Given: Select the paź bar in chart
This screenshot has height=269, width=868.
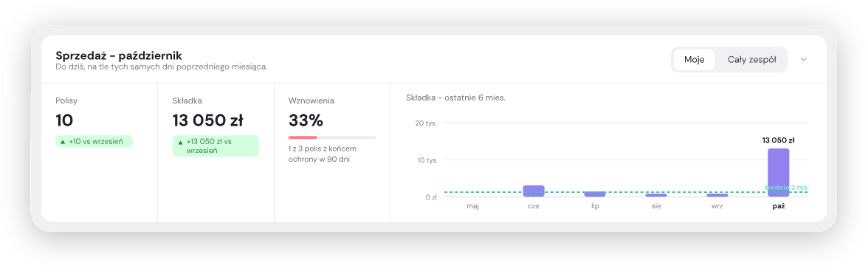Looking at the screenshot, I should click(x=778, y=172).
